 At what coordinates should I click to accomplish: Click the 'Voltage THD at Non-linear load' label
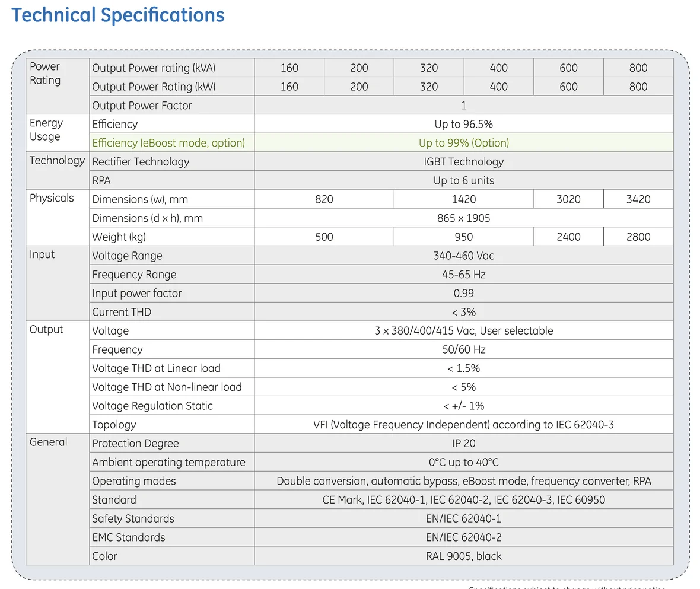[x=167, y=387]
